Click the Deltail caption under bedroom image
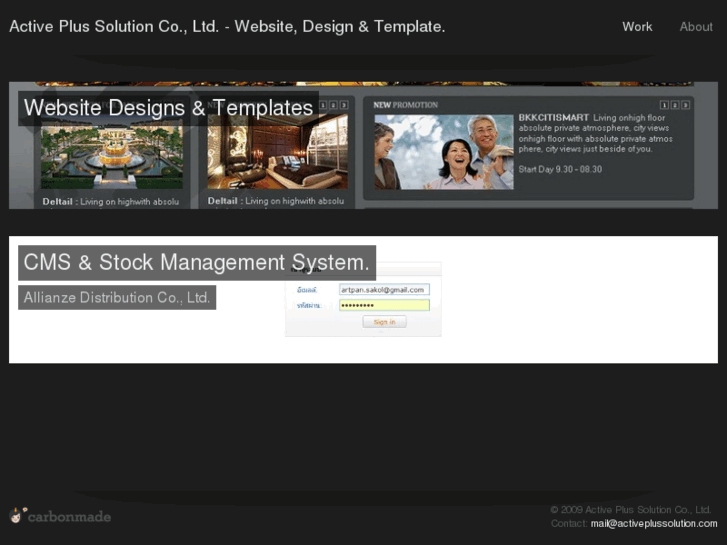727x545 pixels. click(x=276, y=201)
